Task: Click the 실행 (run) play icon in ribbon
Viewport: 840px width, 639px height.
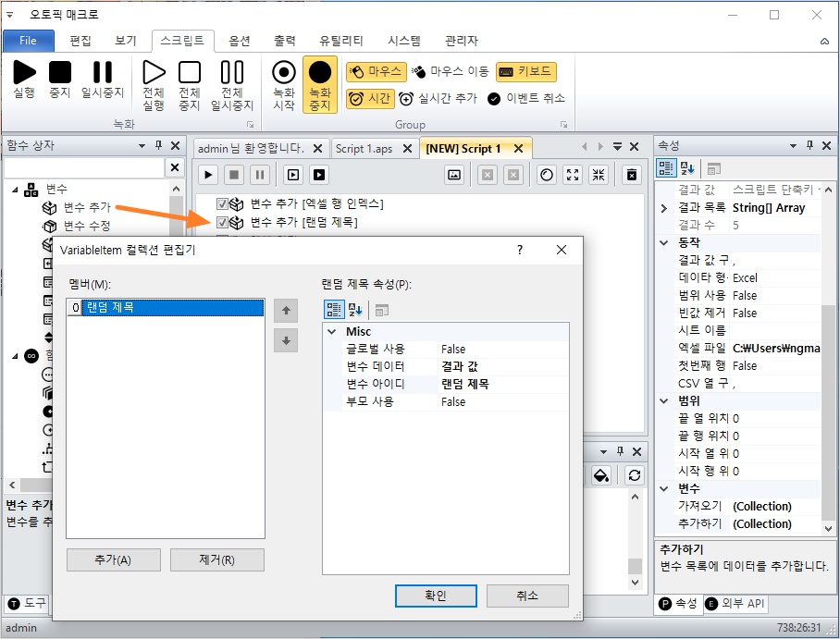Action: pyautogui.click(x=24, y=72)
